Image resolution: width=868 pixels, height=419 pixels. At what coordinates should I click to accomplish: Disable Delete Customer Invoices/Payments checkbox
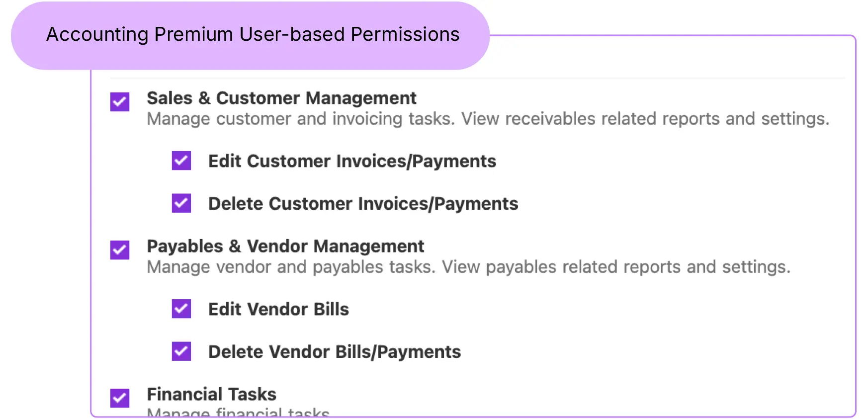[181, 203]
